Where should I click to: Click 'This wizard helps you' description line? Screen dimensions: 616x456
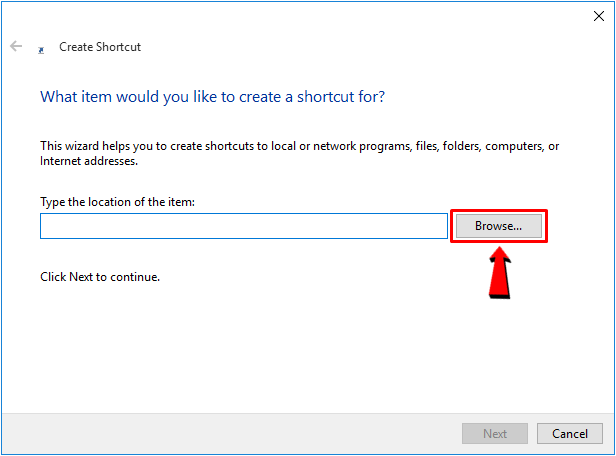pyautogui.click(x=299, y=146)
